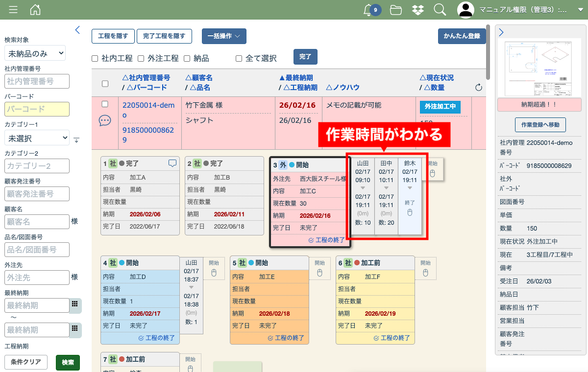Sort by 最終納期 column header
The image size is (588, 372).
[296, 78]
